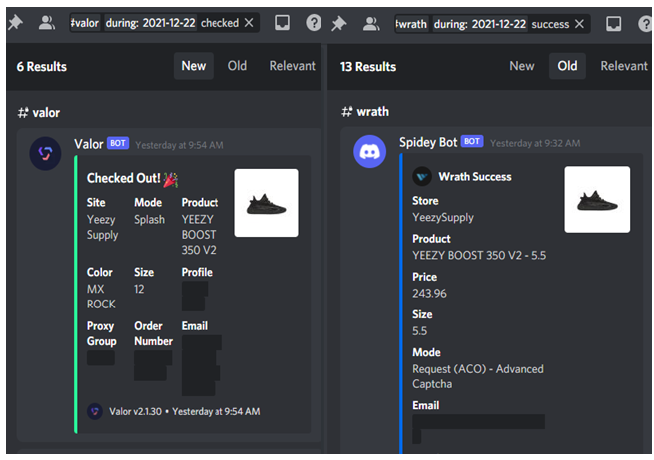
Task: Click the wrath search field
Action: [492, 24]
